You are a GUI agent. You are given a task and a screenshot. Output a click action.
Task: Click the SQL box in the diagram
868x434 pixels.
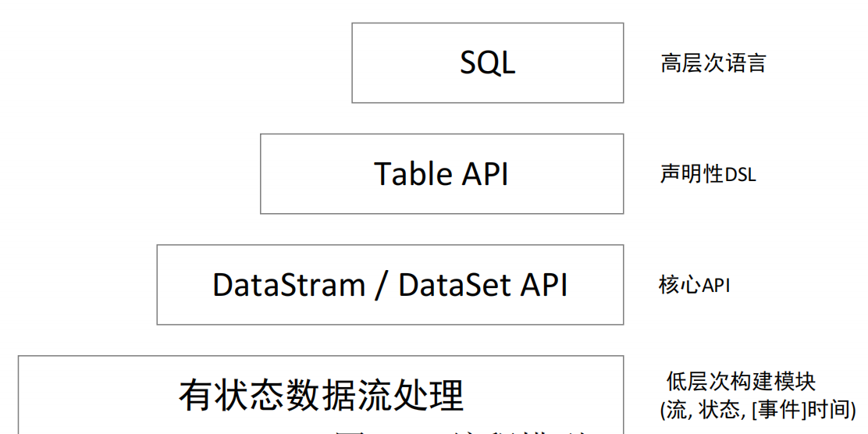[x=487, y=62]
